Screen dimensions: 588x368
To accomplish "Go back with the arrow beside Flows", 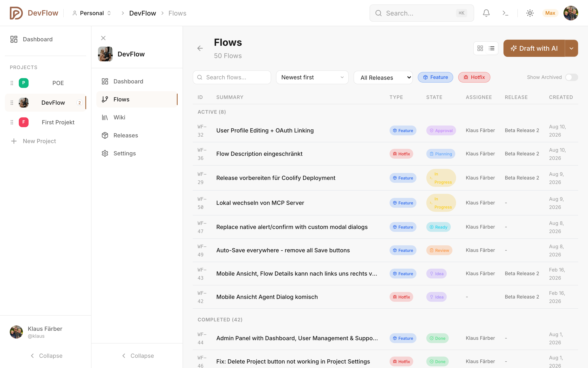I will coord(200,48).
